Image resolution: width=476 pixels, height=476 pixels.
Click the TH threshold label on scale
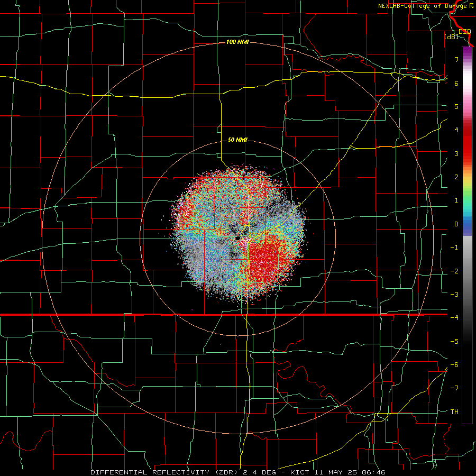coord(454,412)
